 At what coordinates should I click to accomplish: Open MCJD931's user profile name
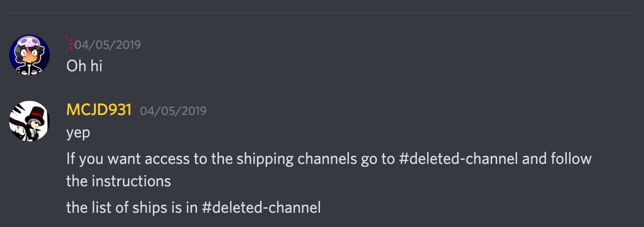(99, 110)
